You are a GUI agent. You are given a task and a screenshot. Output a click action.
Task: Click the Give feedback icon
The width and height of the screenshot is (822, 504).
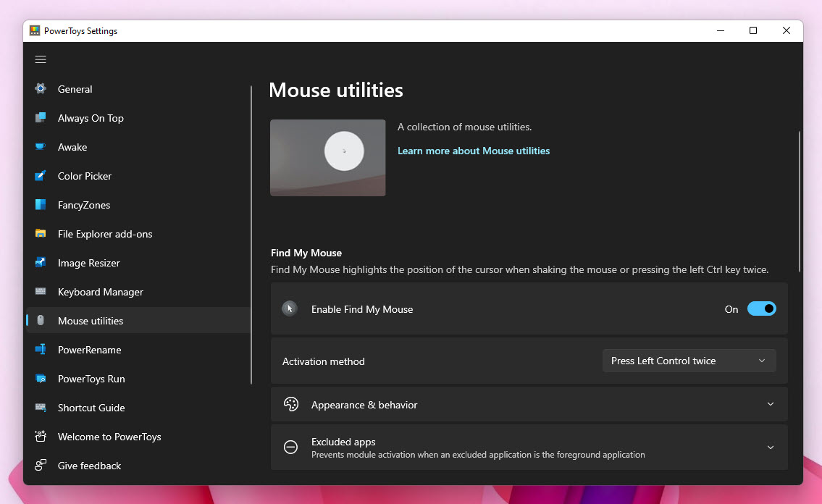pos(41,465)
